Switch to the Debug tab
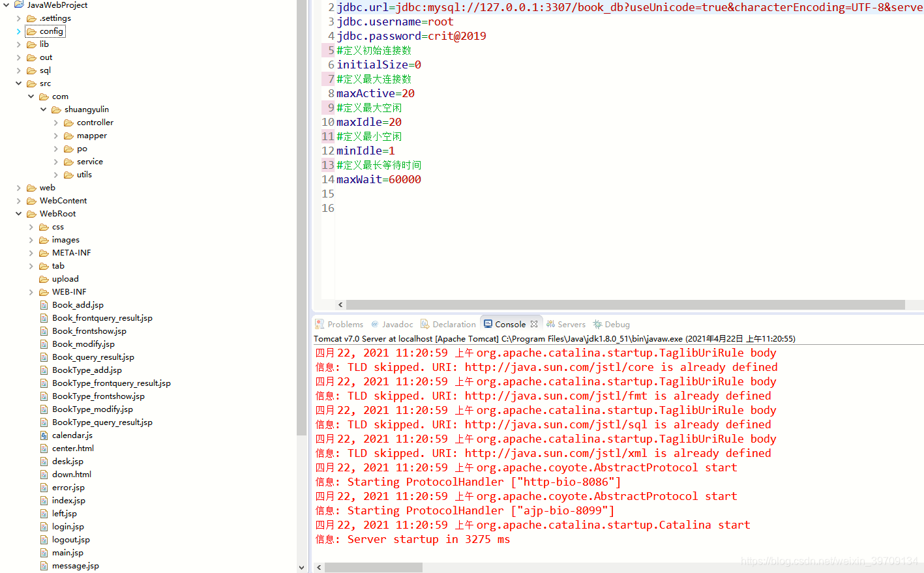The image size is (924, 573). (x=612, y=324)
